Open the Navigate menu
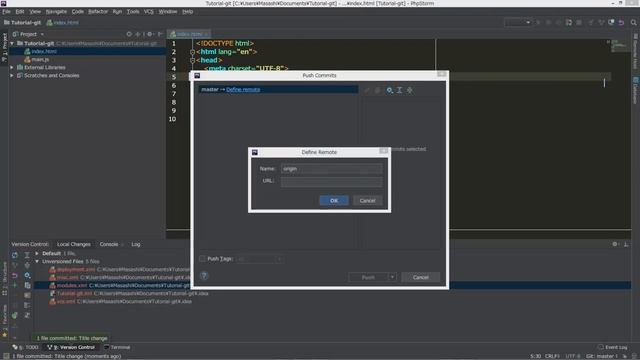Image resolution: width=640 pixels, height=360 pixels. 56,11
